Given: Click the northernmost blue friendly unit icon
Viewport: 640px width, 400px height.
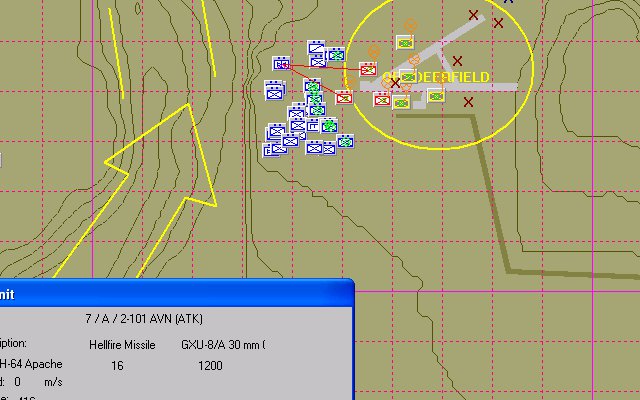Looking at the screenshot, I should 318,46.
